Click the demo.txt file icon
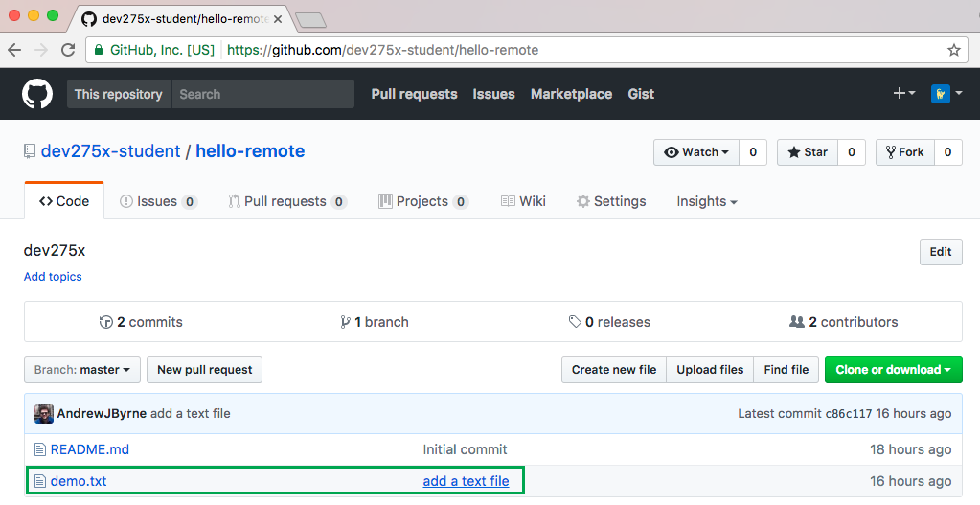The height and width of the screenshot is (505, 980). (40, 481)
